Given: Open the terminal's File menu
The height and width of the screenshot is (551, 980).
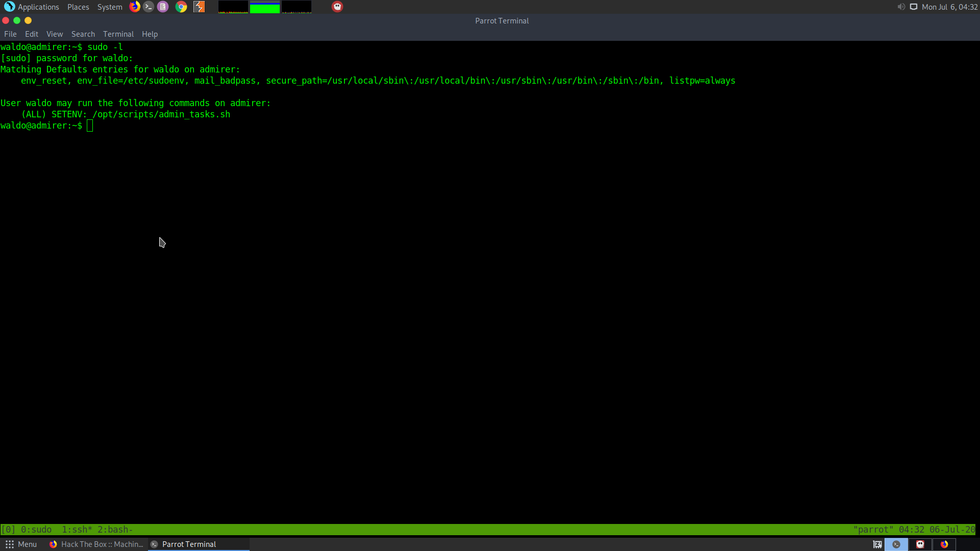Looking at the screenshot, I should (10, 34).
